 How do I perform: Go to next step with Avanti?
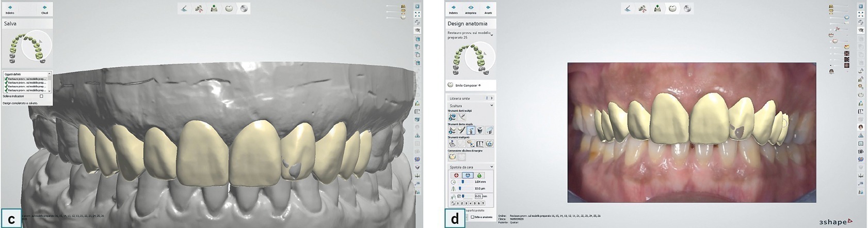488,10
